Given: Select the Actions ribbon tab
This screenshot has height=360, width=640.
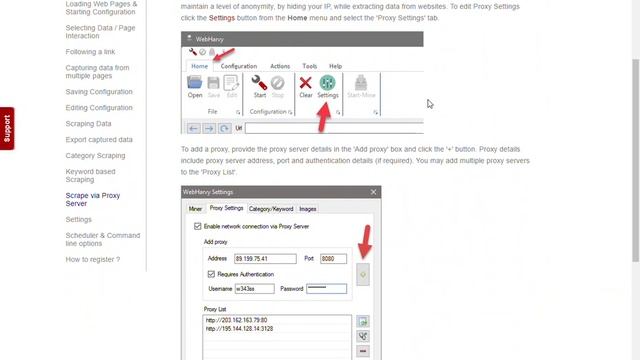Looking at the screenshot, I should [280, 66].
